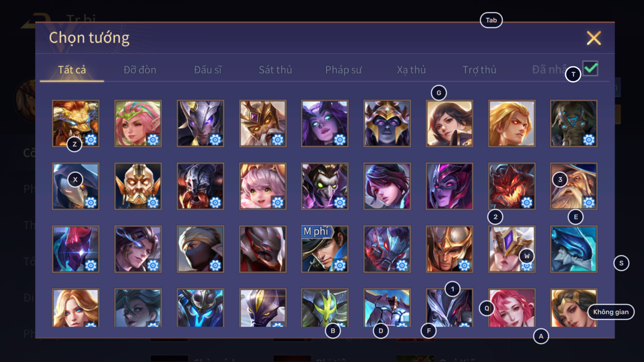Viewport: 644px width, 362px height.
Task: Toggle the Đã nhận green checkbox
Action: pyautogui.click(x=590, y=69)
